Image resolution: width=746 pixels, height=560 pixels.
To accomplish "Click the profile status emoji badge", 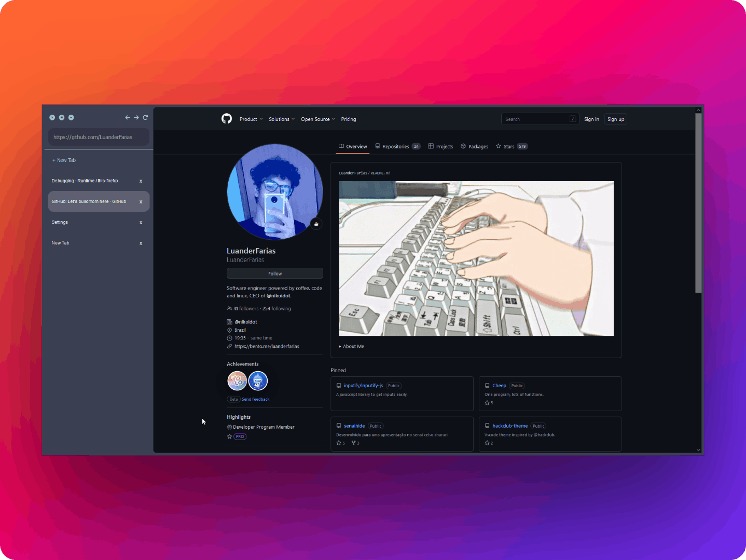I will (x=316, y=224).
